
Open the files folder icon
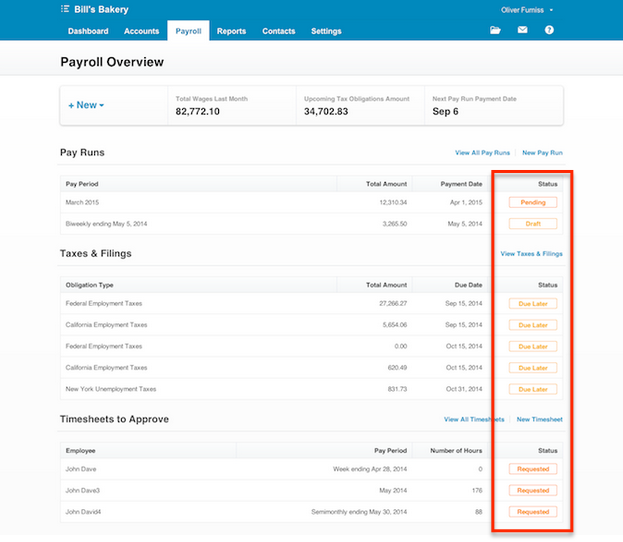coord(495,31)
